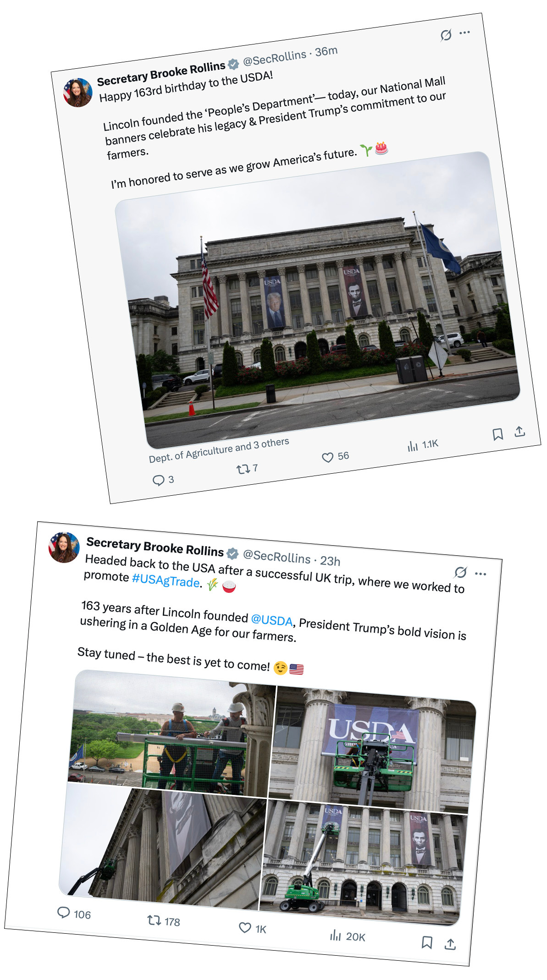This screenshot has width=547, height=980.
Task: Like the tweet with 1K likes
Action: 245,928
